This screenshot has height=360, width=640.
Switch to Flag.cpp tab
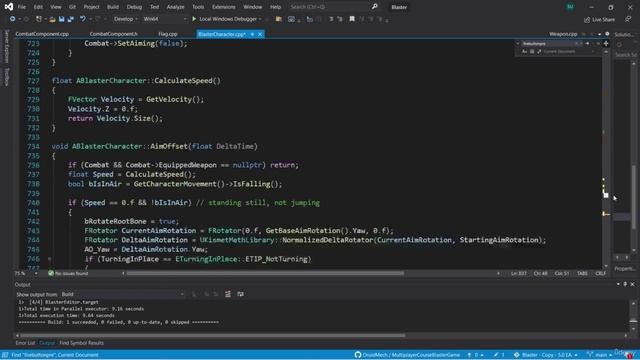(x=168, y=34)
